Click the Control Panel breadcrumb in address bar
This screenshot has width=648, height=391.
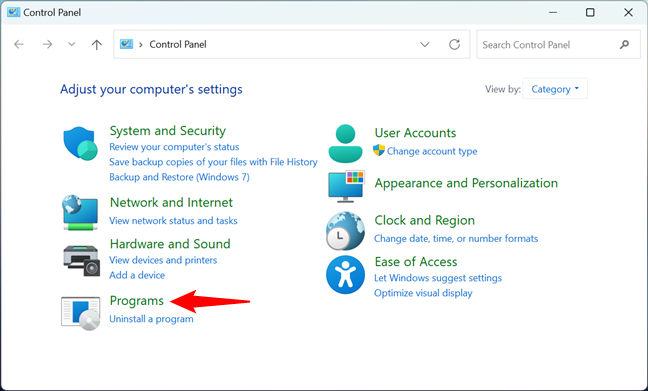[x=178, y=44]
